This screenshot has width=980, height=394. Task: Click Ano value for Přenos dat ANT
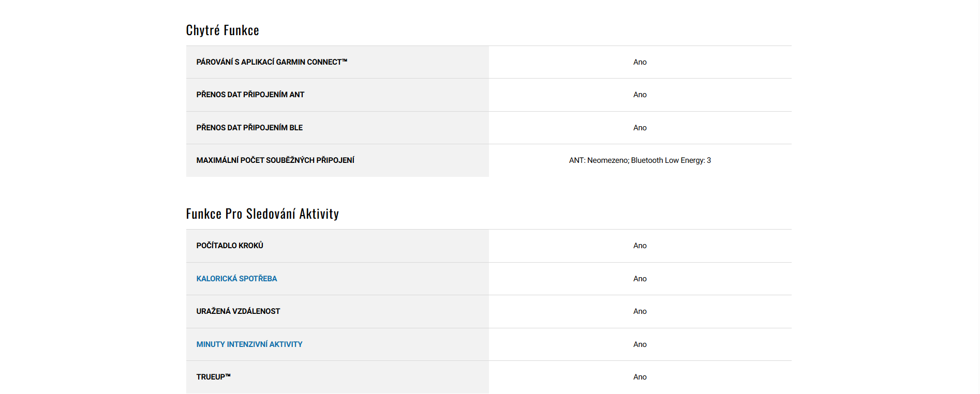tap(640, 95)
